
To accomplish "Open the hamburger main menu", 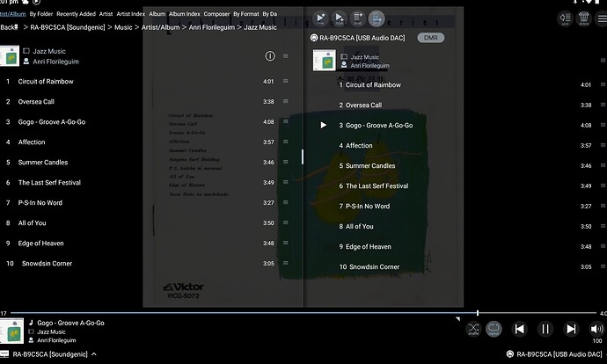I will pyautogui.click(x=602, y=18).
